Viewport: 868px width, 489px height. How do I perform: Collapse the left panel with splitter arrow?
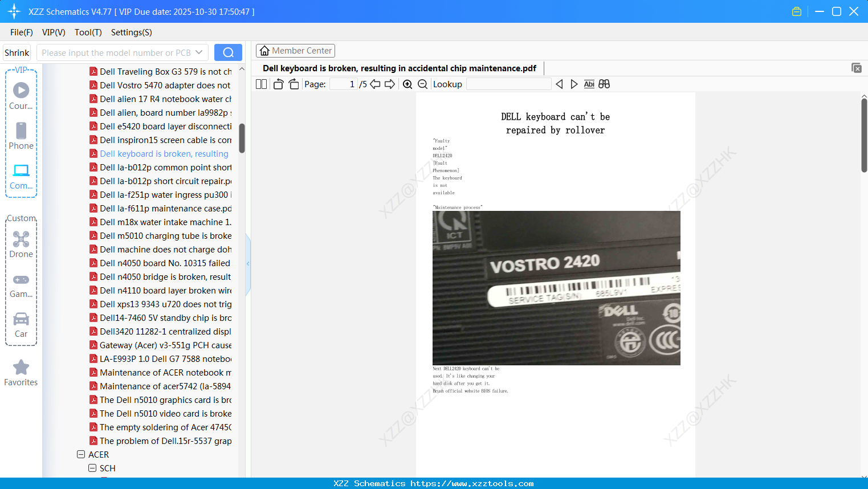[248, 264]
